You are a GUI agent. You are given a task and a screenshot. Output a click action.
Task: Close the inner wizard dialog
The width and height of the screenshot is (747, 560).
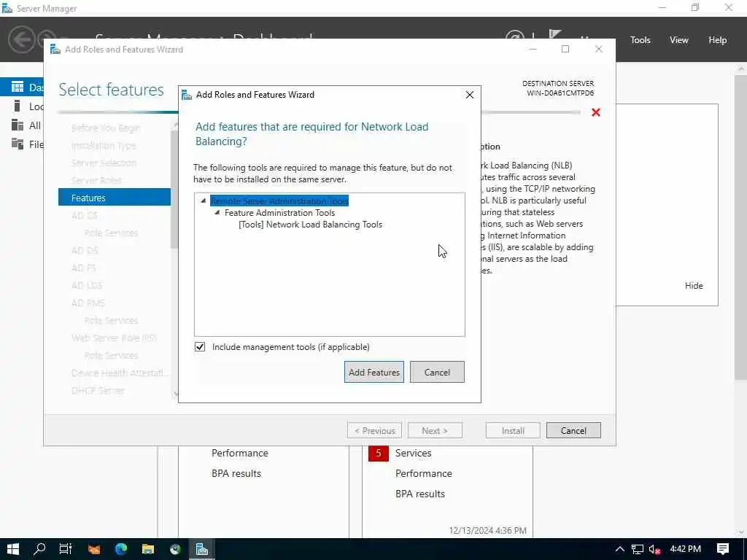tap(469, 95)
